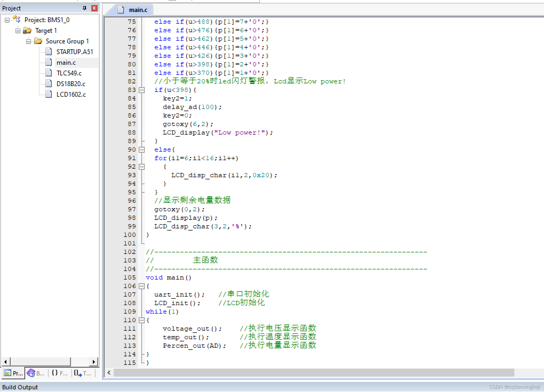The height and width of the screenshot is (392, 544).
Task: Pin the Project panel with pushpin icon
Action: pyautogui.click(x=85, y=8)
